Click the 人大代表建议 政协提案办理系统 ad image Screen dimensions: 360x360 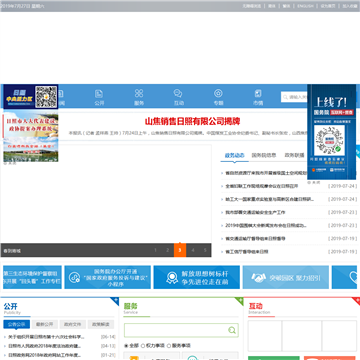pos(31,124)
